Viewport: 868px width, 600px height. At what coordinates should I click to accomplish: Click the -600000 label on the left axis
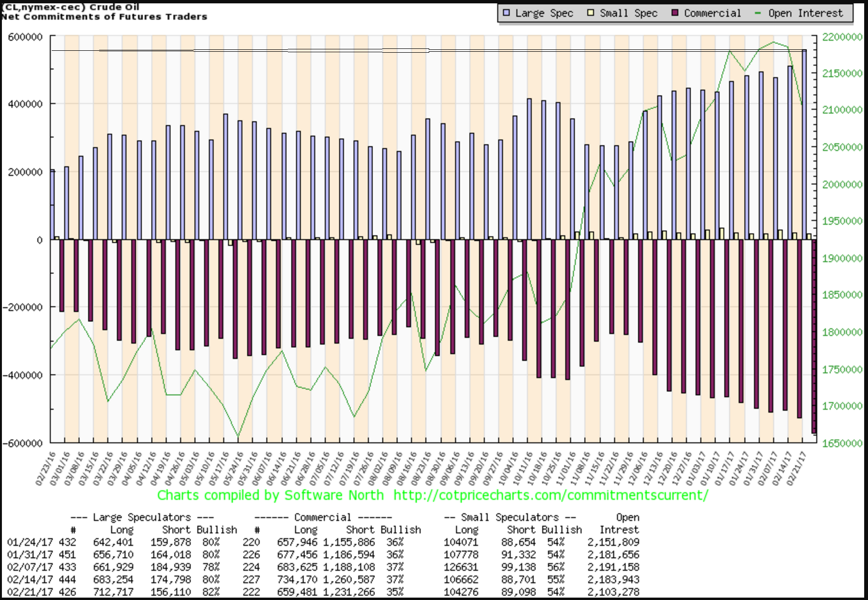(x=23, y=443)
